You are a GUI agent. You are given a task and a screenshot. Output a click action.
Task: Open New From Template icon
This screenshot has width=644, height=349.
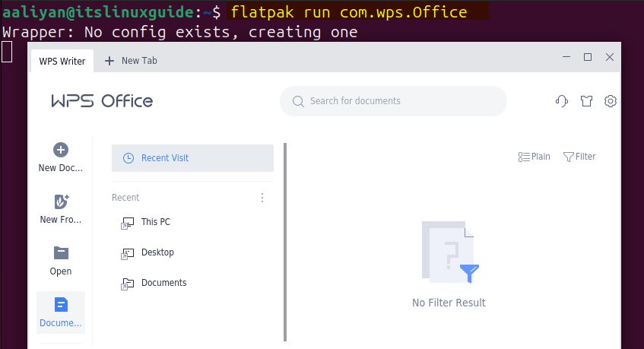(61, 201)
